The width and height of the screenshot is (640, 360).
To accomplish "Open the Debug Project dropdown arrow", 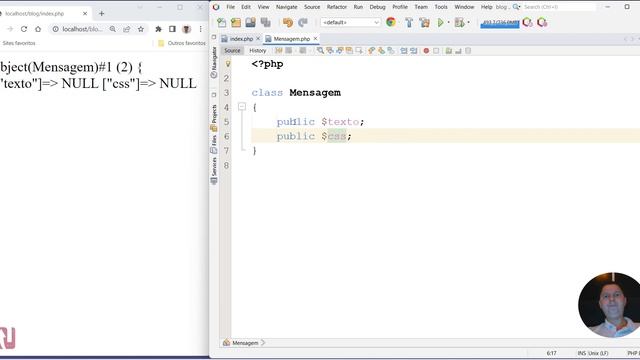I will [x=469, y=22].
